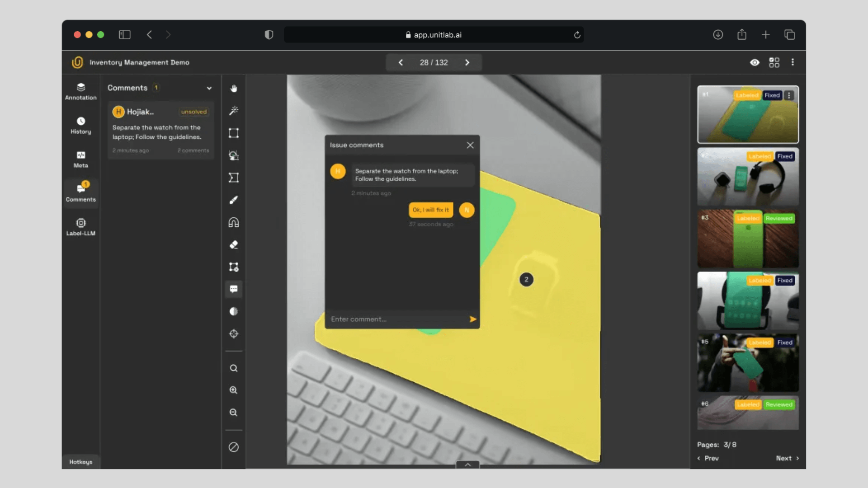This screenshot has width=868, height=488.
Task: Collapse the Comments panel chevron
Action: tap(209, 88)
